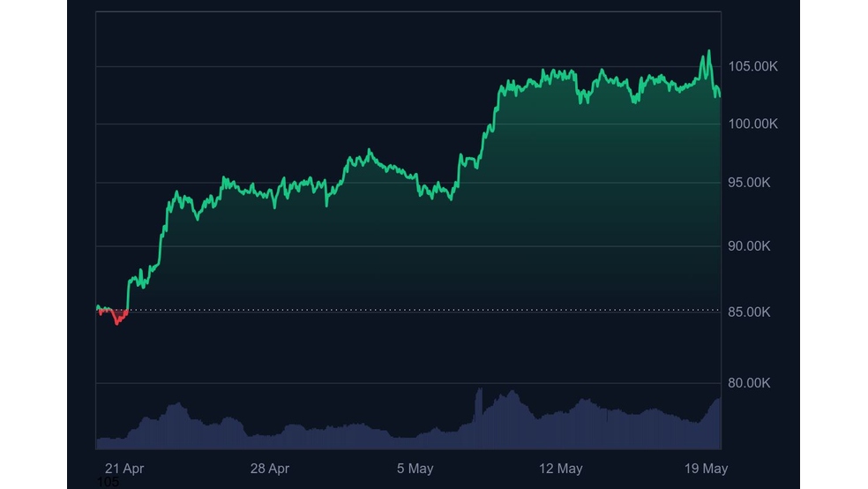
Task: Click the 21 Apr date label
Action: (x=124, y=469)
